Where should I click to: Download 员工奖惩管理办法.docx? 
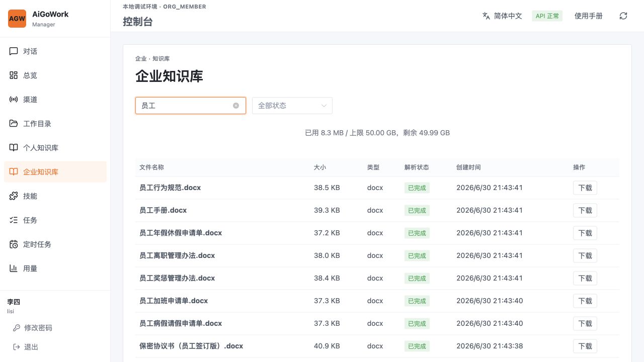pyautogui.click(x=585, y=279)
